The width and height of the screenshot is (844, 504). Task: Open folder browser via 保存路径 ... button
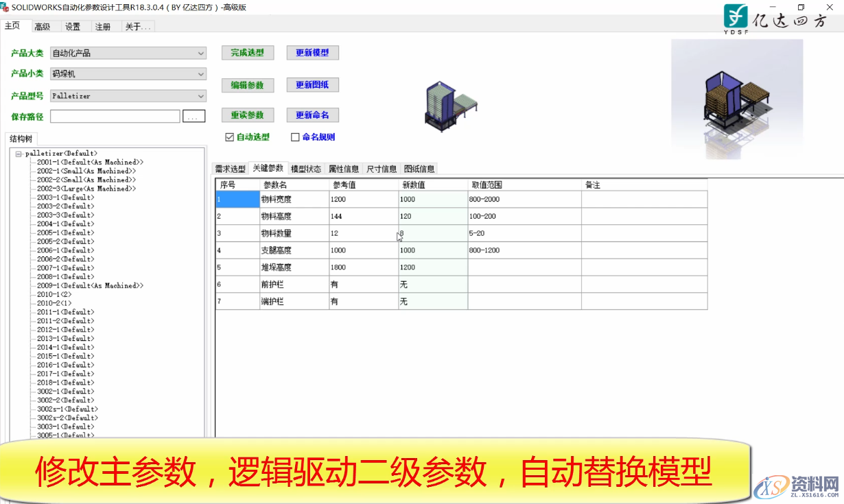tap(194, 116)
